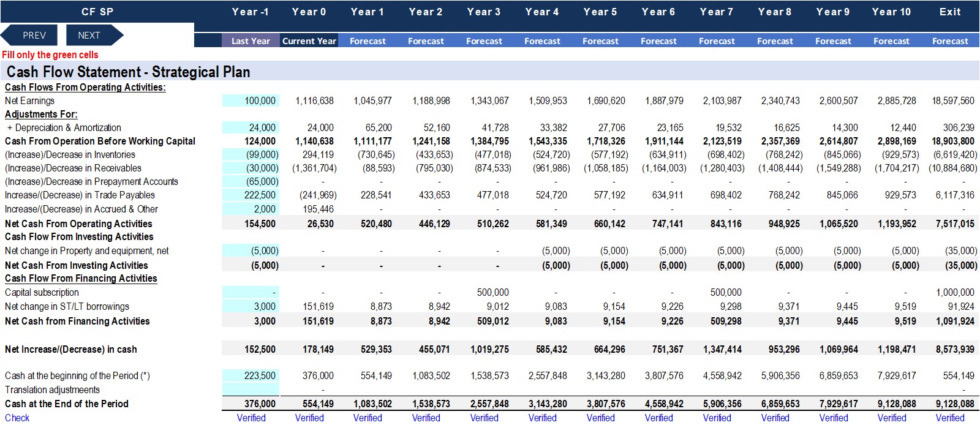Select Year 2 cash before working capital 1,241,158

(431, 141)
